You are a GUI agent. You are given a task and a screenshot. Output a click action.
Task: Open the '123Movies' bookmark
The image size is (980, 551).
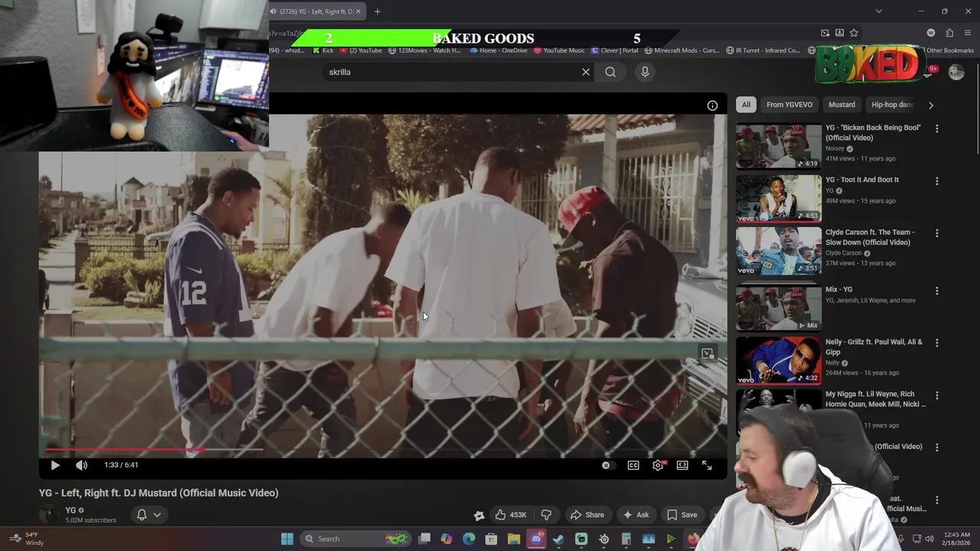coord(424,51)
